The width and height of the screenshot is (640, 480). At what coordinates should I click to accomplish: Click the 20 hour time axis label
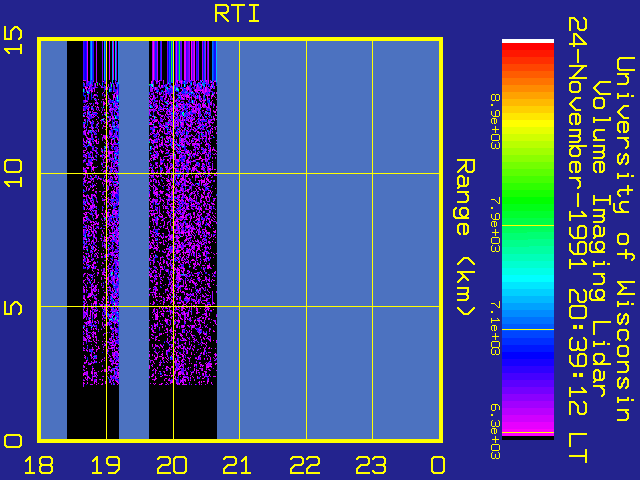(x=172, y=465)
